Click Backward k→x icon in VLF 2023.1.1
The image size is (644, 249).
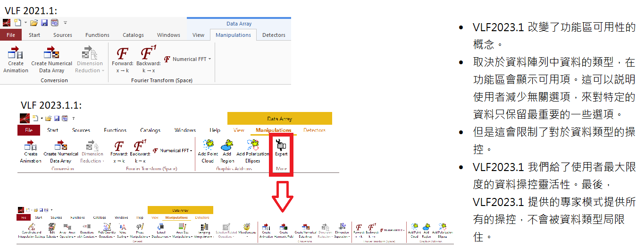(x=139, y=151)
